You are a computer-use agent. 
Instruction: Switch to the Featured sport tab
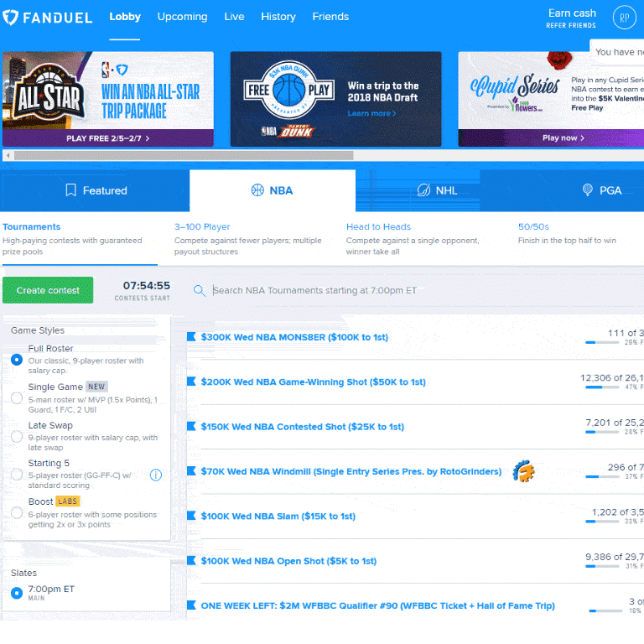96,190
